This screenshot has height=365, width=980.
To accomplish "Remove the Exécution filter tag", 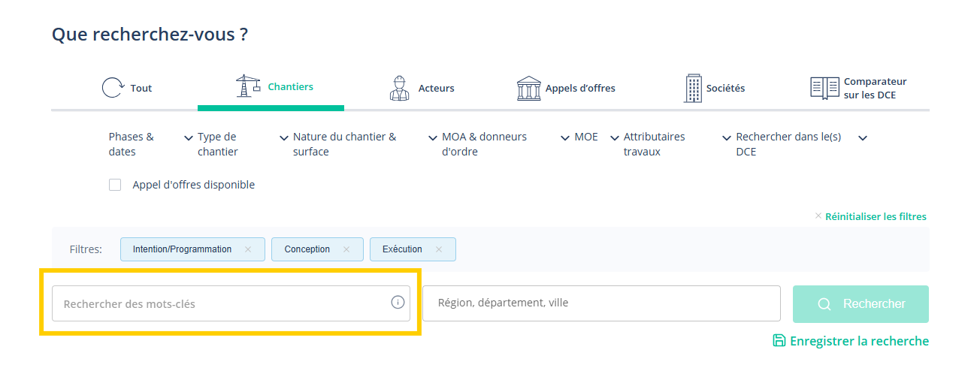I will (439, 249).
